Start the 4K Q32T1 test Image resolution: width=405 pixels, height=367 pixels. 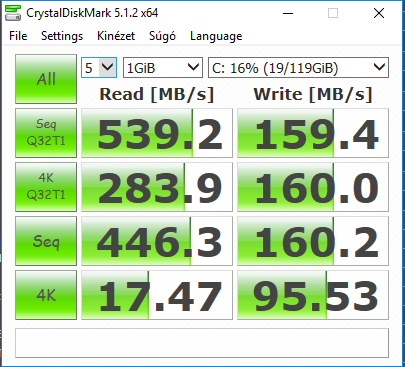(46, 187)
